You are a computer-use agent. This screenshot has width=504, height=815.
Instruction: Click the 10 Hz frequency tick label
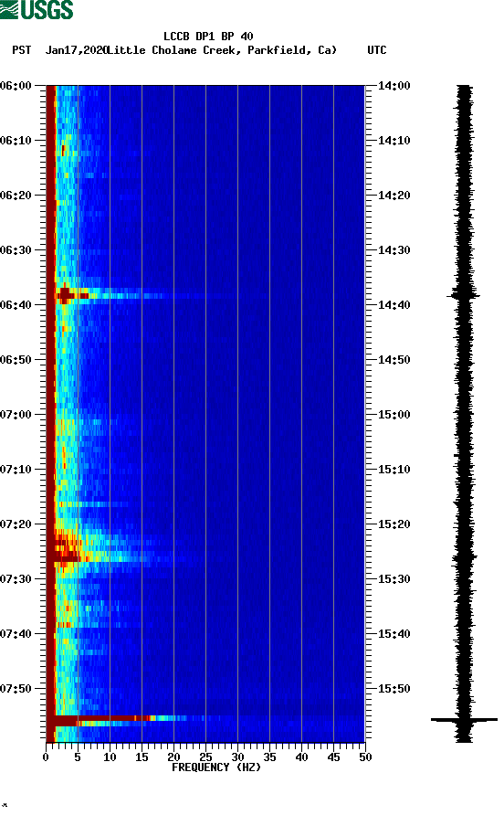(x=110, y=757)
